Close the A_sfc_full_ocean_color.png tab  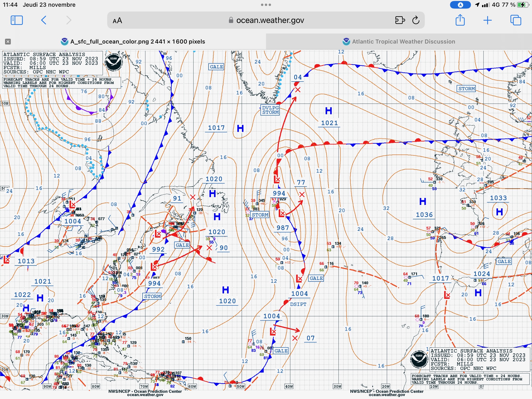[x=8, y=42]
